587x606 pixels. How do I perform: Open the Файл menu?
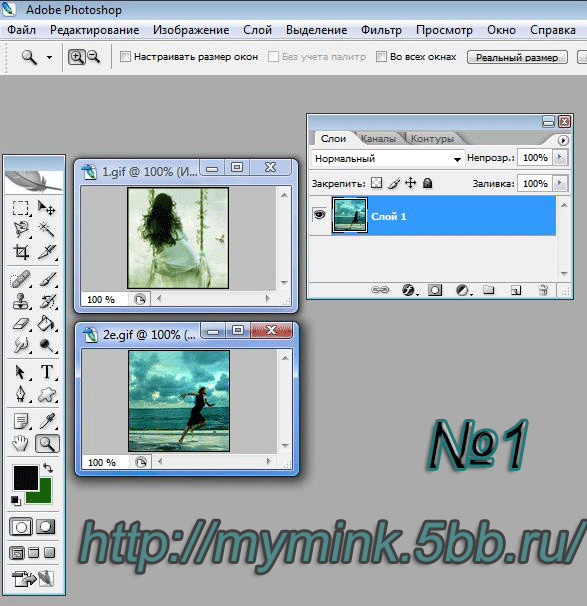[x=22, y=30]
